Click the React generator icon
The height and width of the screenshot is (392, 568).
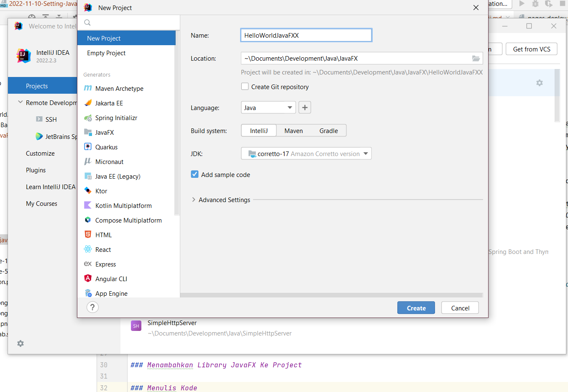coord(88,249)
